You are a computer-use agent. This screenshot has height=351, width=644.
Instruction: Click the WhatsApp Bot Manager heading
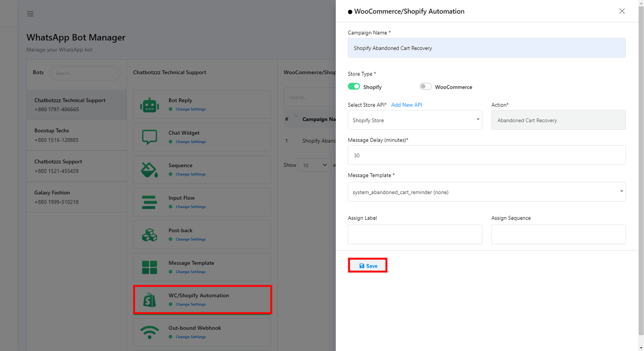(76, 37)
